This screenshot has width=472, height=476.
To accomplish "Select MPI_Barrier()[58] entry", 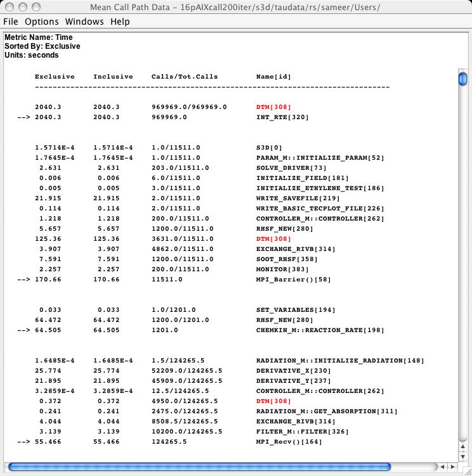I will [293, 280].
